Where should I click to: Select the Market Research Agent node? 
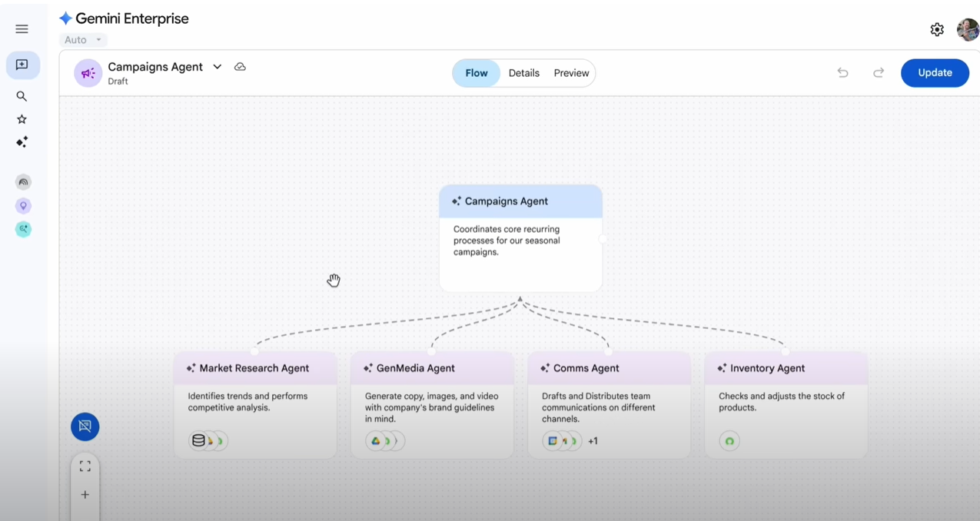[x=254, y=369]
